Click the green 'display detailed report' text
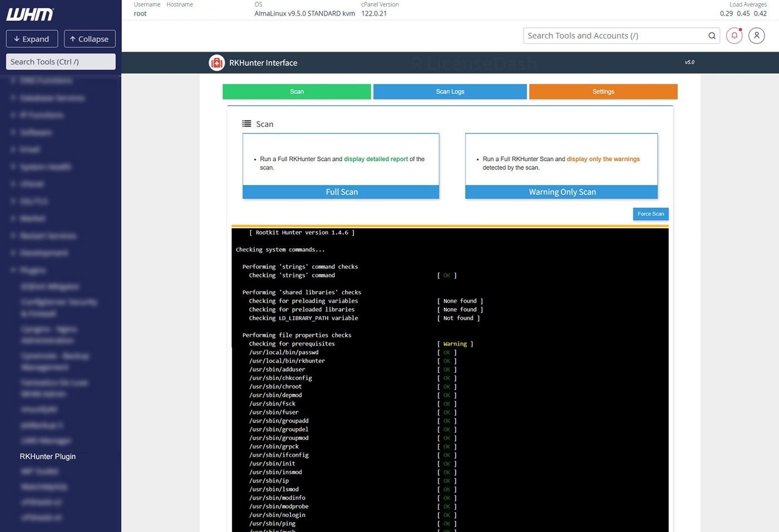 [x=376, y=159]
